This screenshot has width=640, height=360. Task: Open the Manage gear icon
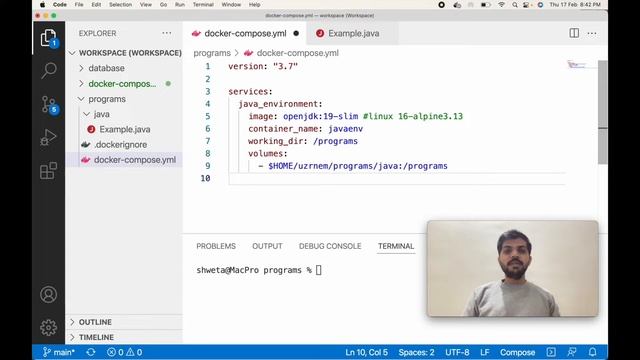click(49, 327)
